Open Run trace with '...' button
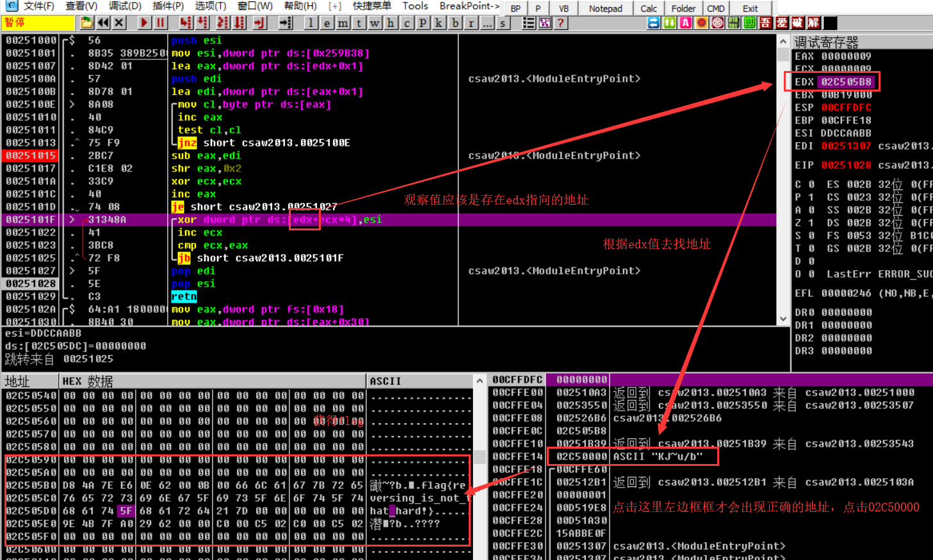 pos(487,23)
